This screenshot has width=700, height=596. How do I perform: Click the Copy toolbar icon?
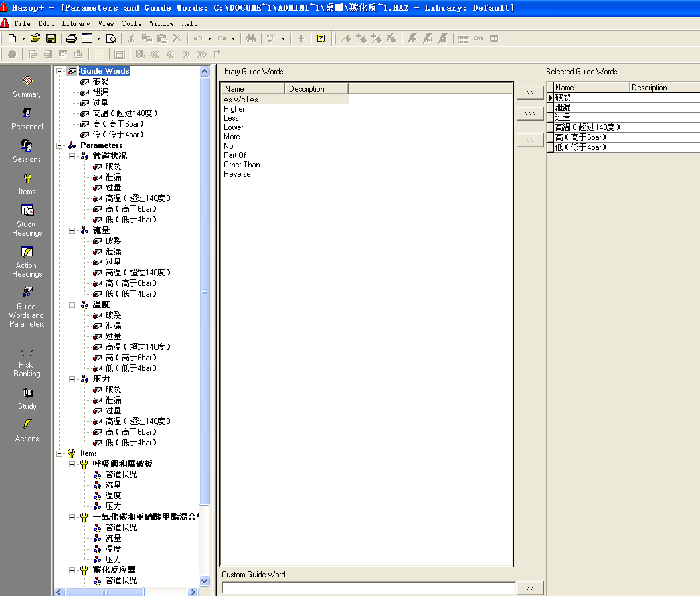147,38
